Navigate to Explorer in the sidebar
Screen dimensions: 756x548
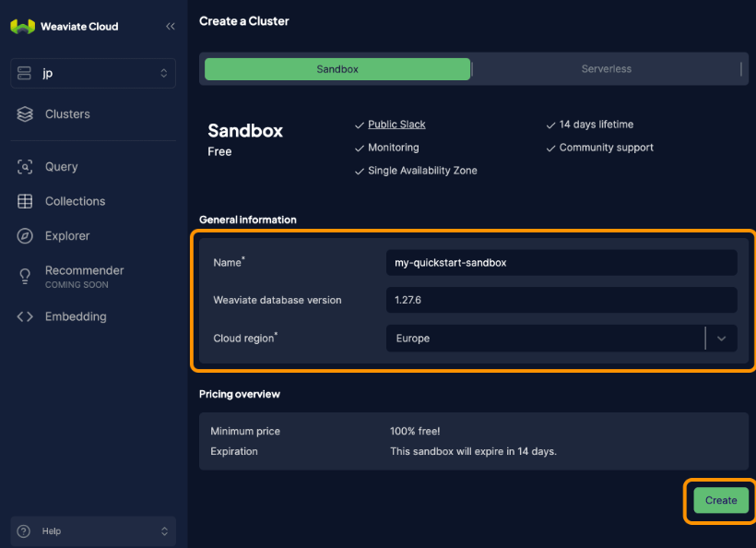click(67, 236)
